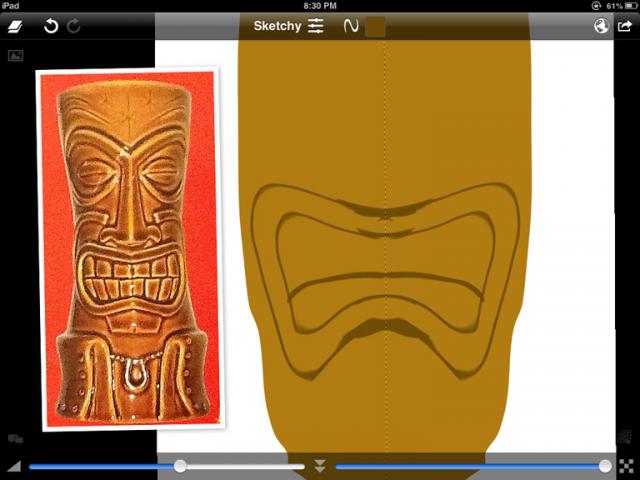Viewport: 640px width, 480px height.
Task: Open the globe gallery icon
Action: pos(601,26)
